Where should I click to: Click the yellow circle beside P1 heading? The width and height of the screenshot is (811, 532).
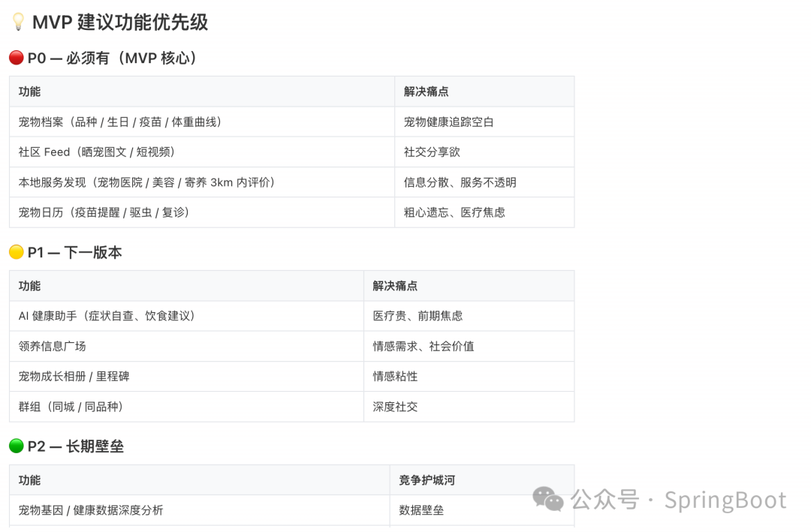[x=17, y=252]
